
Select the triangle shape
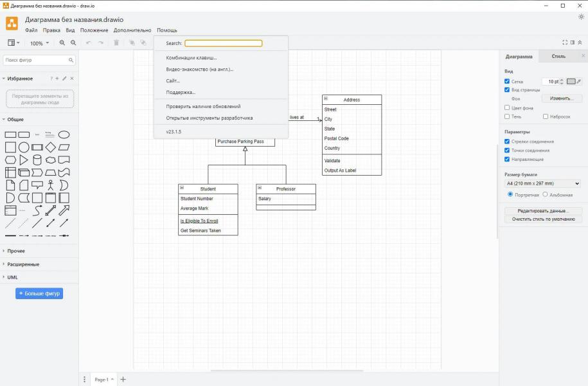[x=24, y=160]
